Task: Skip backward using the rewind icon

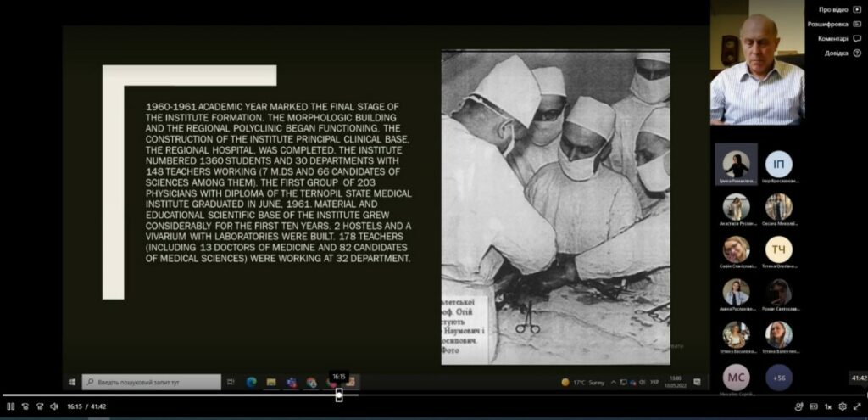Action: tap(25, 406)
